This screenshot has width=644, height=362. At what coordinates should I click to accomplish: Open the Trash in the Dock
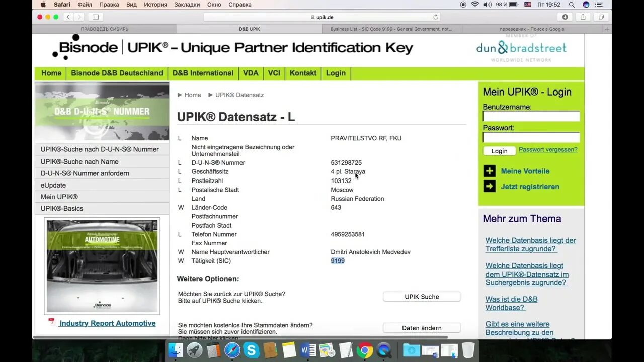[x=468, y=350]
